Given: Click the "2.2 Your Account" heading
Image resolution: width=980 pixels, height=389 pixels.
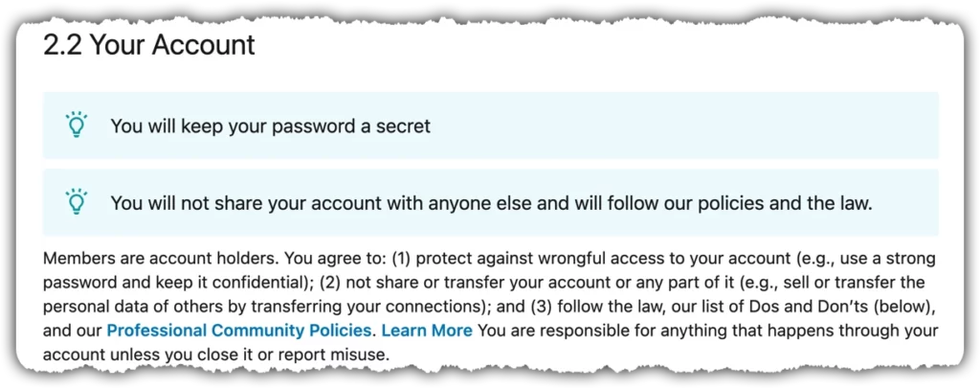Looking at the screenshot, I should (x=149, y=45).
